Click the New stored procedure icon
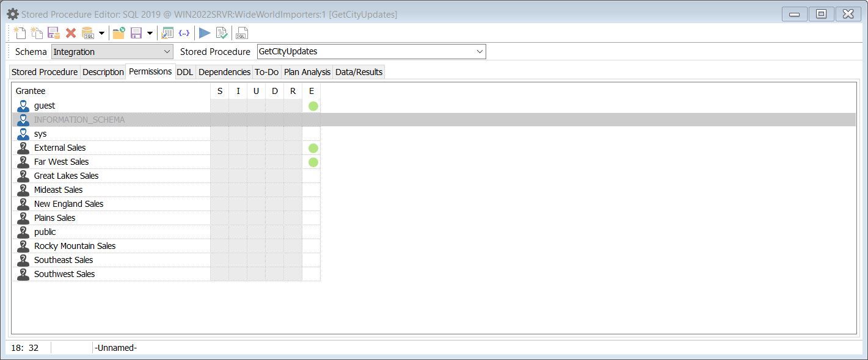This screenshot has width=868, height=360. click(x=20, y=33)
